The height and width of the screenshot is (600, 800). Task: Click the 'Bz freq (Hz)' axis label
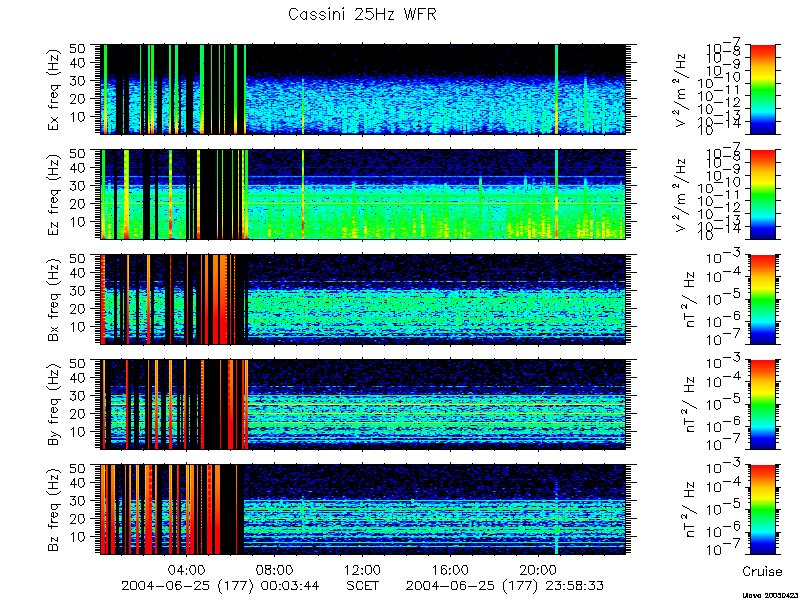54,510
